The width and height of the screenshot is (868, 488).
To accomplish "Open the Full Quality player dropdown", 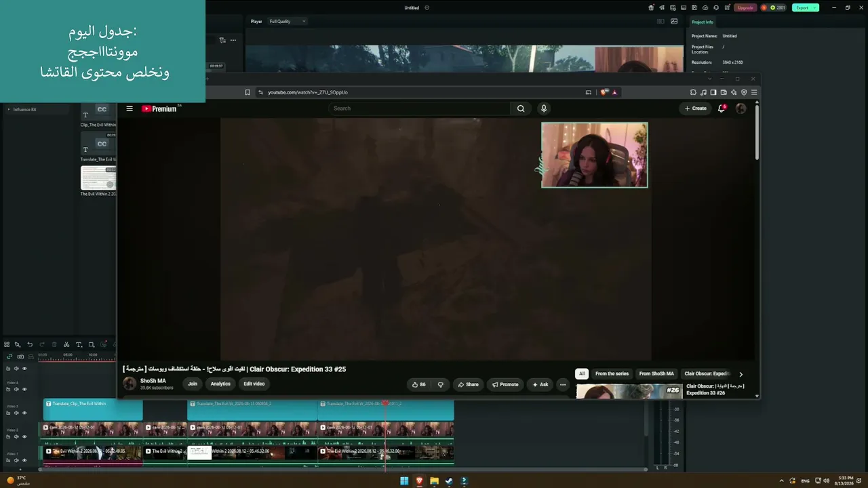I will pyautogui.click(x=288, y=22).
